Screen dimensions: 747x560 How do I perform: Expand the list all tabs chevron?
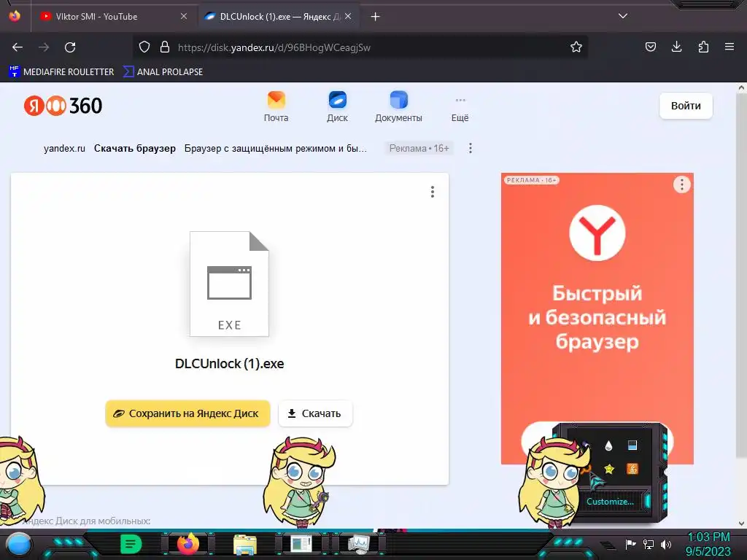(623, 16)
